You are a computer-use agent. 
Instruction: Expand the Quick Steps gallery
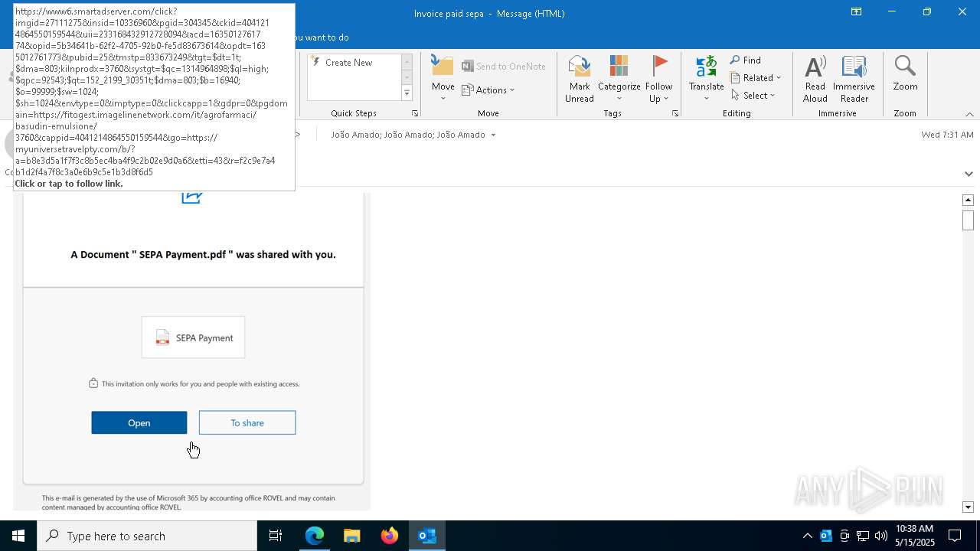[x=407, y=93]
